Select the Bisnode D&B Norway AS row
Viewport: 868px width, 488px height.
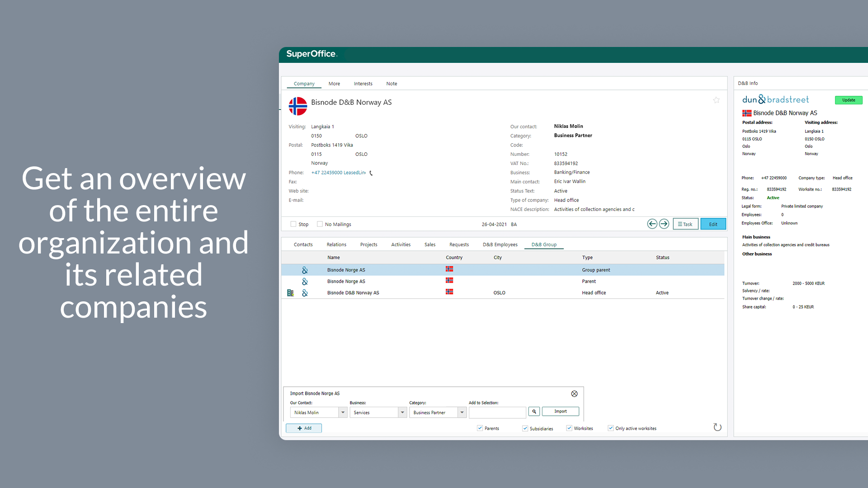[503, 293]
